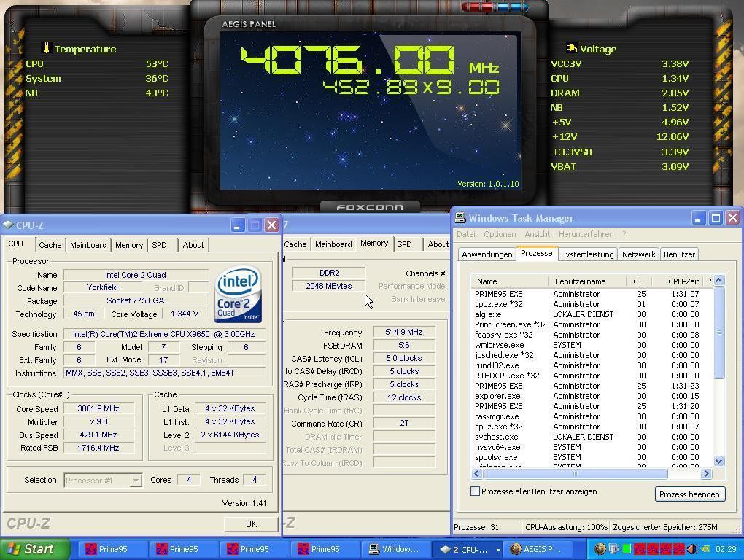This screenshot has height=560, width=744.
Task: Click the thermometer icon beside Temperature
Action: coord(47,48)
